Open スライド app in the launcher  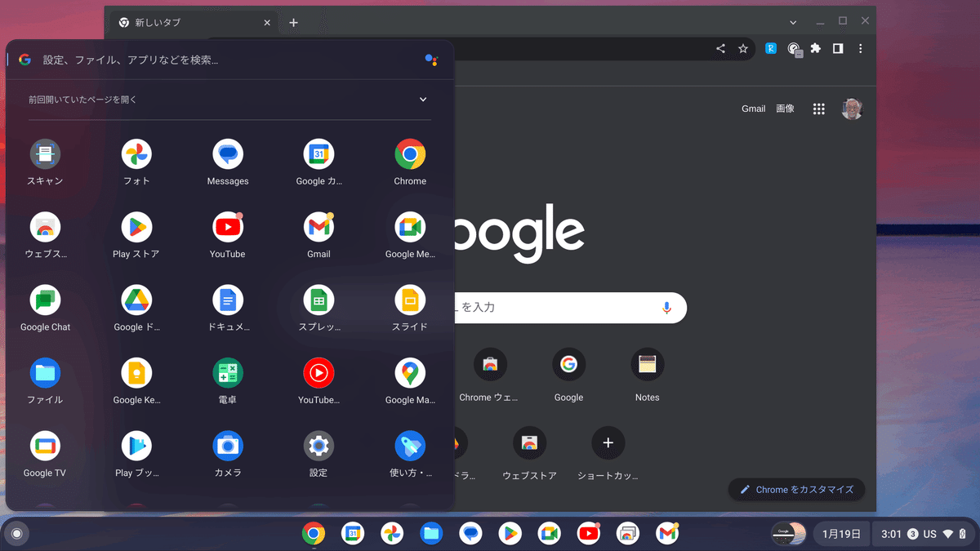pyautogui.click(x=410, y=300)
